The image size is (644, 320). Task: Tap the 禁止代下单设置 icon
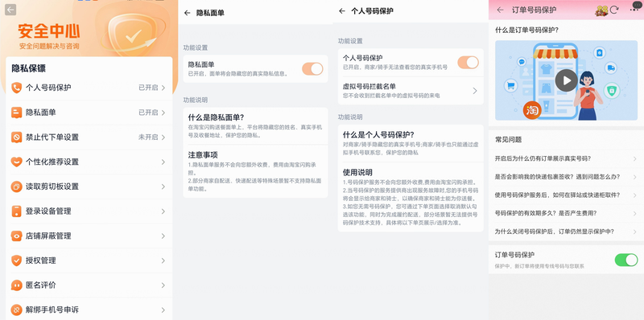(x=16, y=137)
